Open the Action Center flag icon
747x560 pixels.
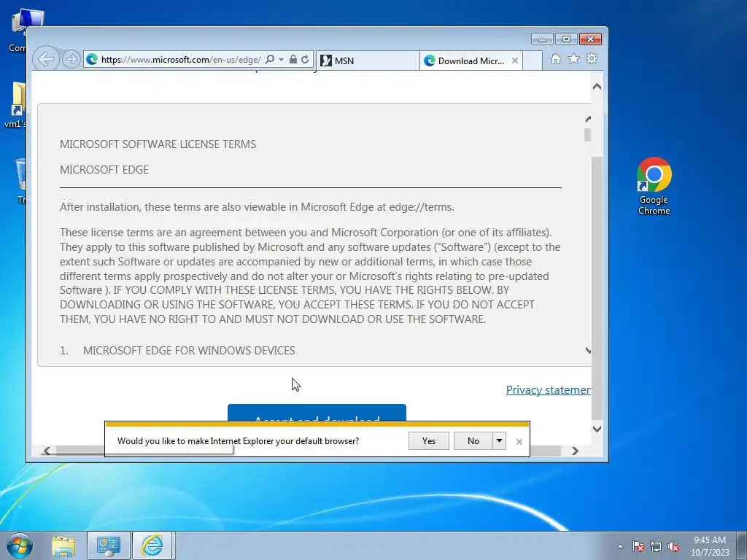click(x=638, y=547)
